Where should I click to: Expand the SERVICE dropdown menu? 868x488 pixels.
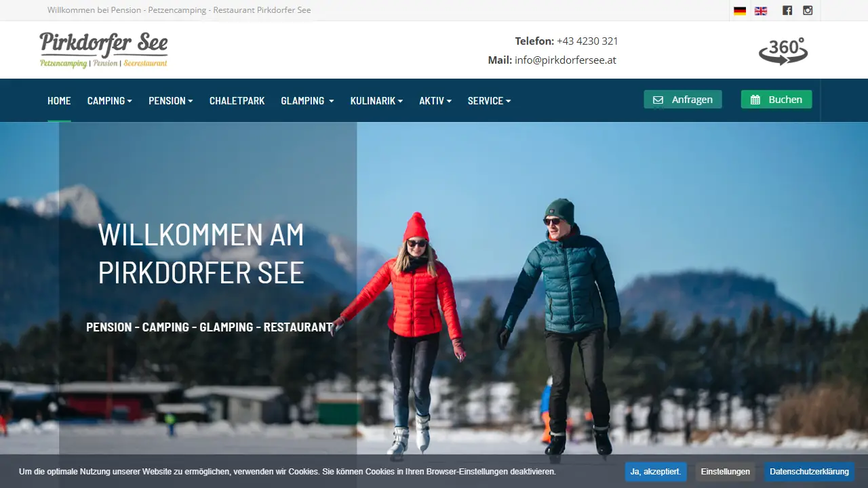[489, 101]
